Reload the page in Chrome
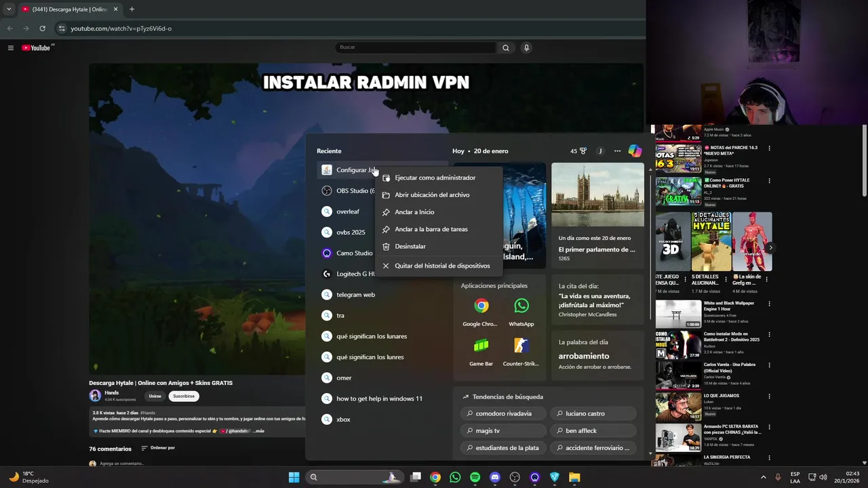The height and width of the screenshot is (488, 868). (x=42, y=28)
